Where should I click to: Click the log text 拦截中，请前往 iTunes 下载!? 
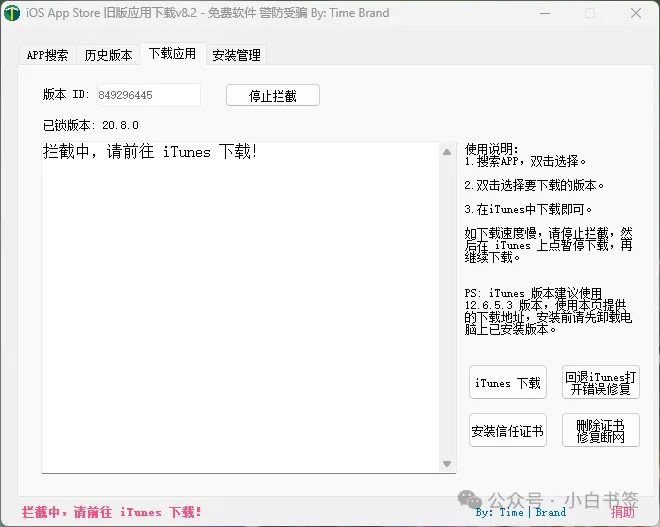pos(150,152)
